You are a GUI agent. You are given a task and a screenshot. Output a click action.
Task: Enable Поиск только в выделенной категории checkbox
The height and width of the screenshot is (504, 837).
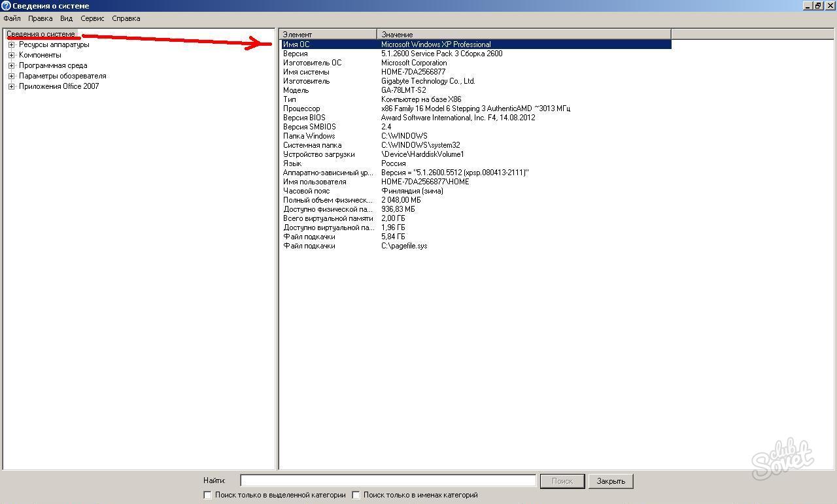click(x=208, y=496)
